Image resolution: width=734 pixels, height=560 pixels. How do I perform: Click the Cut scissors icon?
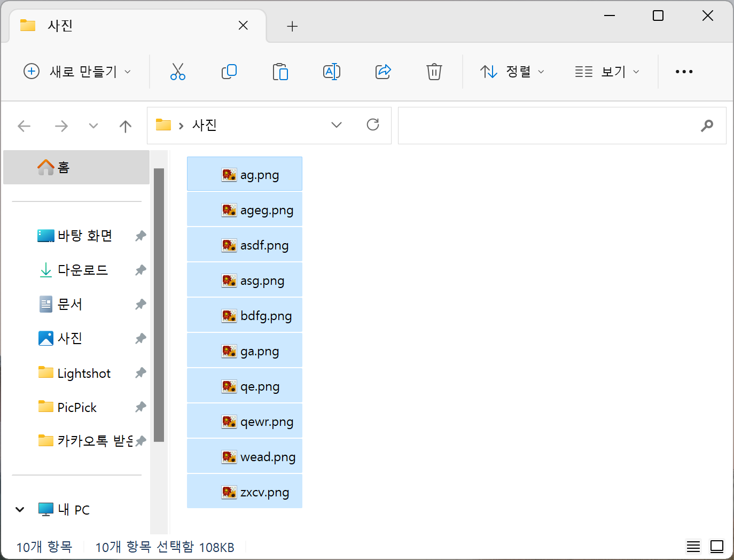pyautogui.click(x=178, y=72)
